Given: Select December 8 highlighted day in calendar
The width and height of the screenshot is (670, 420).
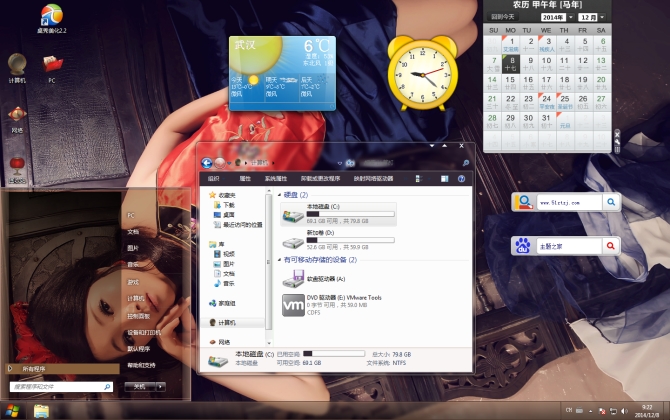Looking at the screenshot, I should [511, 64].
